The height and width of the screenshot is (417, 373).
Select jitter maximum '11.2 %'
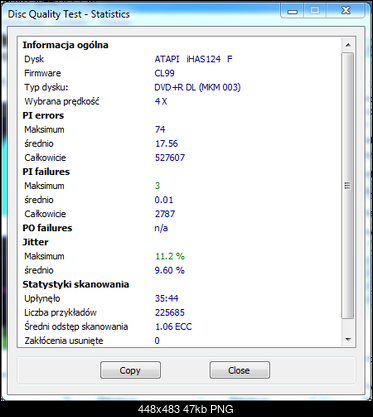(x=170, y=256)
